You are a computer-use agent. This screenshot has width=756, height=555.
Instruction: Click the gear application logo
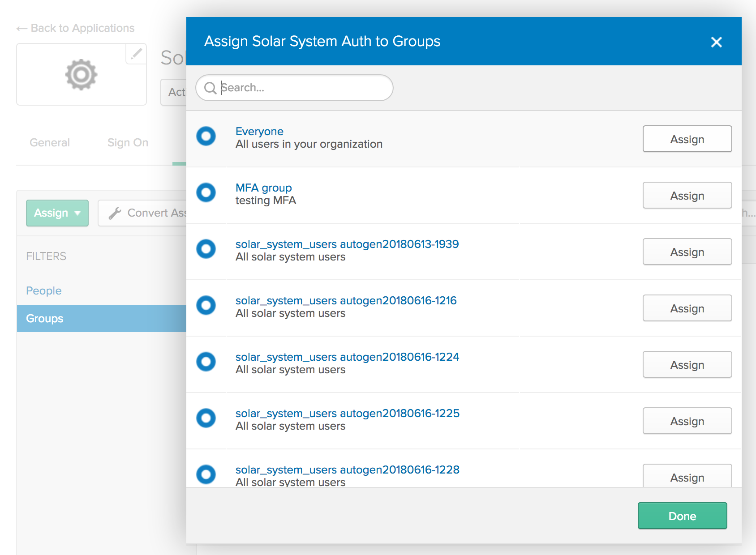(x=81, y=75)
